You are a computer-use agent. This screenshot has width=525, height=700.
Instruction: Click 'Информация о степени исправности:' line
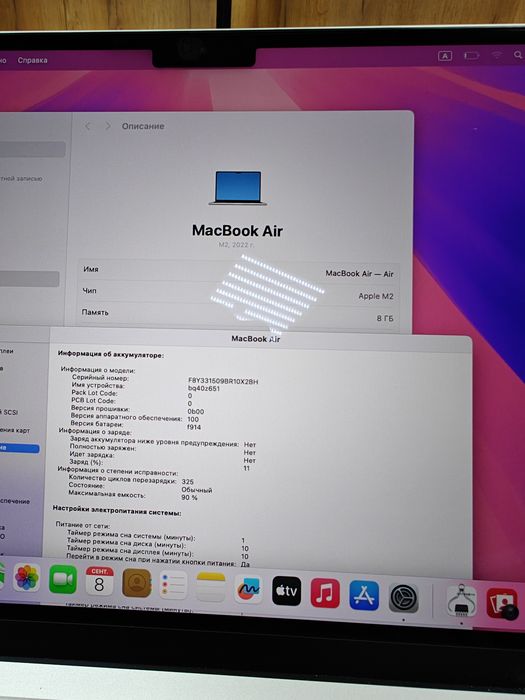point(118,471)
